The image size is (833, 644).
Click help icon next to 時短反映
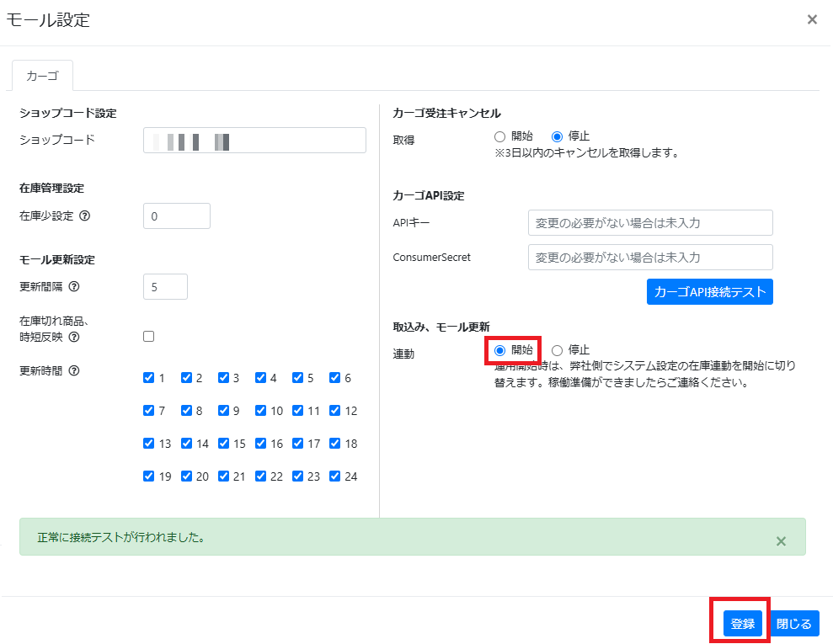[74, 337]
